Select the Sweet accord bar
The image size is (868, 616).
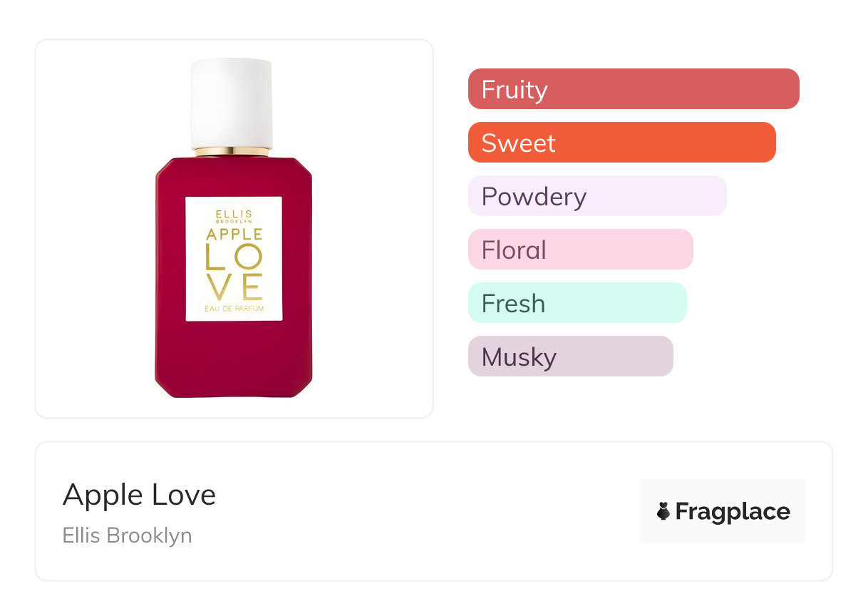[x=621, y=143]
